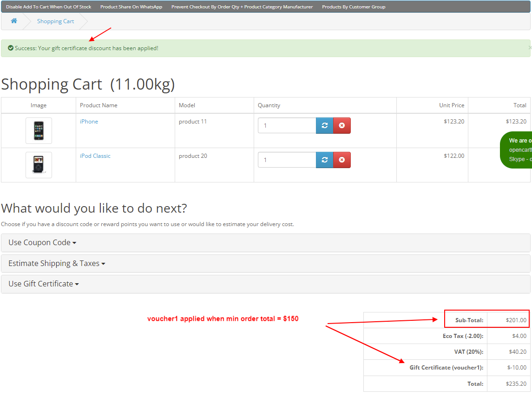Click the Shopping Cart breadcrumb link

[x=55, y=21]
